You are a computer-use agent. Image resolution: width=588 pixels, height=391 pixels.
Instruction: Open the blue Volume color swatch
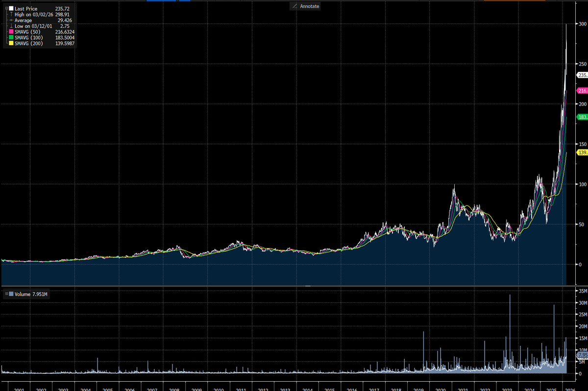(11, 294)
